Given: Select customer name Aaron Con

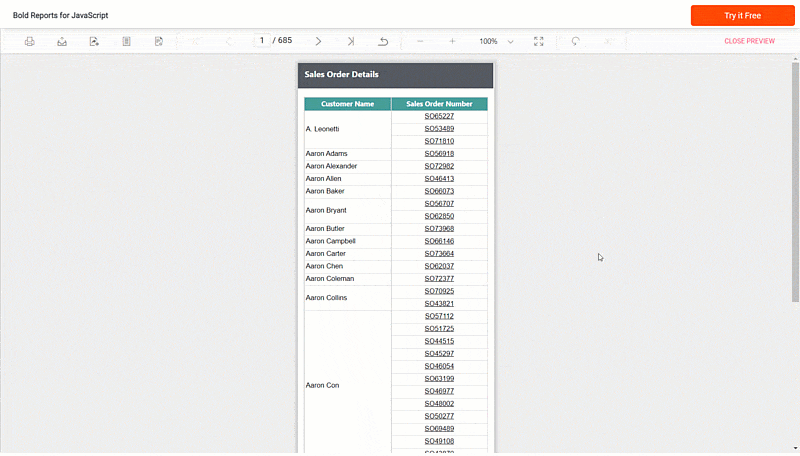Looking at the screenshot, I should pos(322,385).
